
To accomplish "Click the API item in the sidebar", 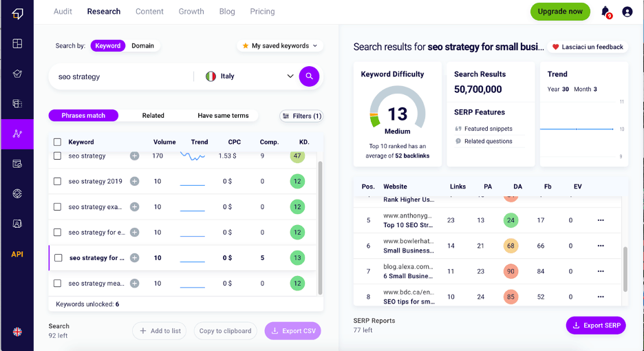I will pyautogui.click(x=17, y=255).
